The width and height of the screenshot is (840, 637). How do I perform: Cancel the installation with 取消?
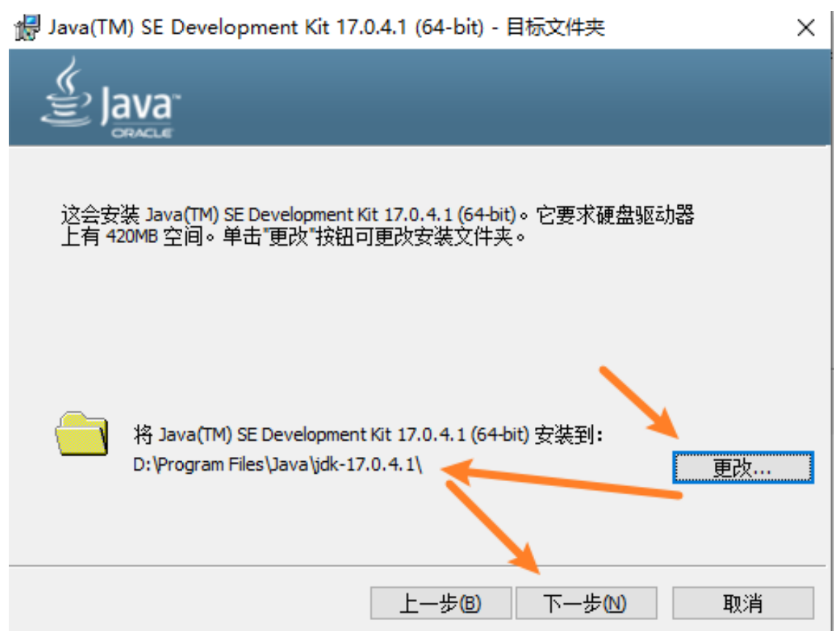[743, 604]
